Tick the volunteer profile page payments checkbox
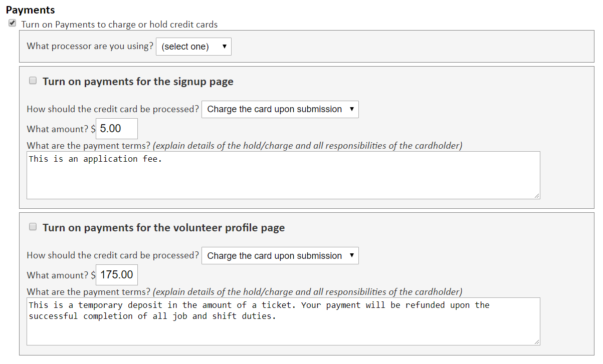The height and width of the screenshot is (364, 603). 33,227
